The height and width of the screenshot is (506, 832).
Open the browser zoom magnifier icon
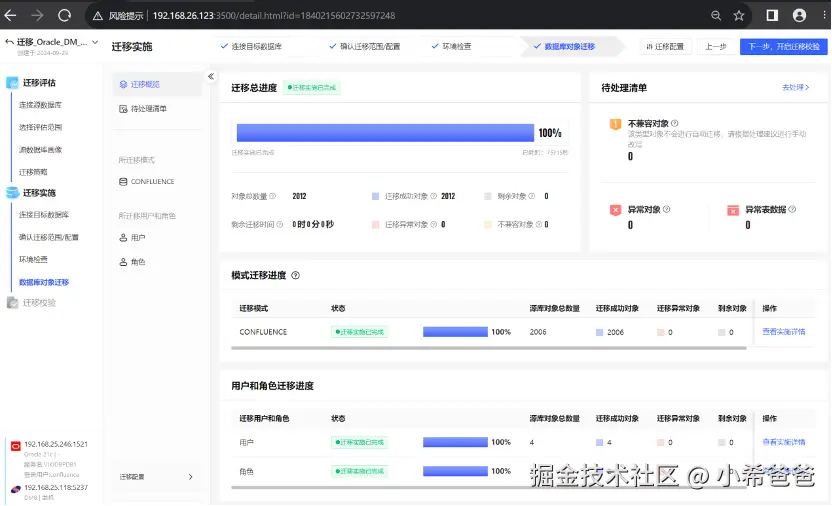(x=716, y=15)
